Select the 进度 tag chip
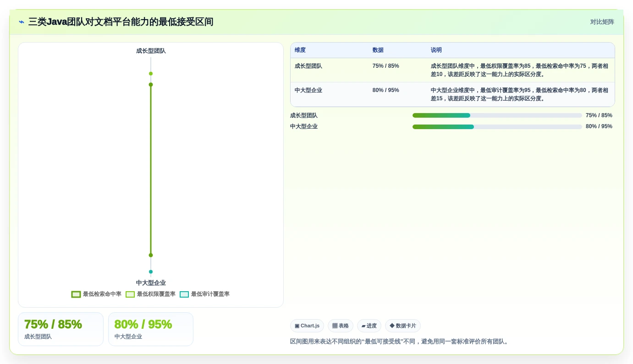Image resolution: width=633 pixels, height=364 pixels. [369, 326]
